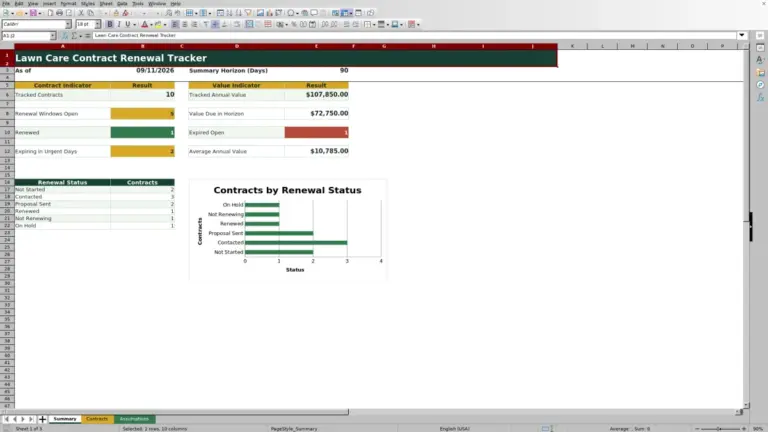Click the Insert Pivot Table icon
Image resolution: width=768 pixels, height=432 pixels.
click(278, 13)
